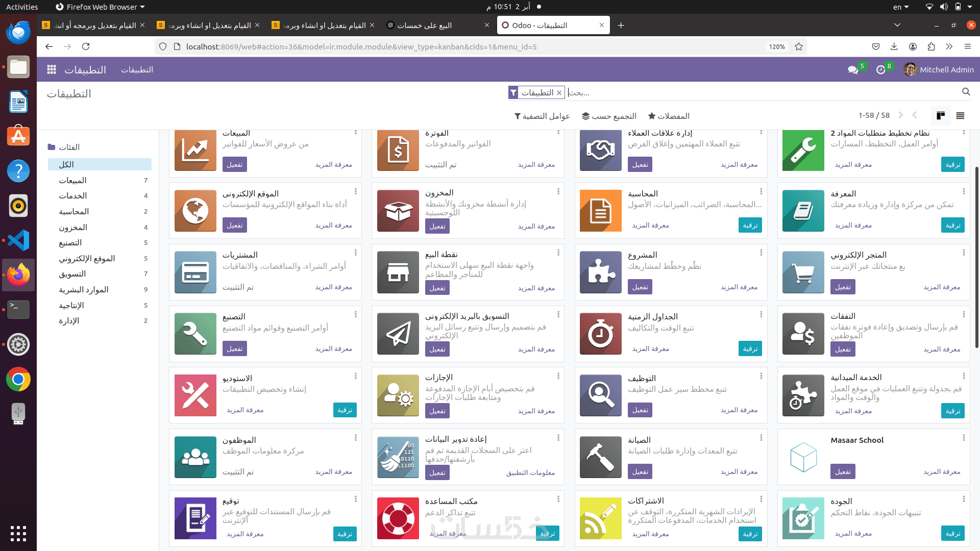The height and width of the screenshot is (551, 980).
Task: Switch to kanban view
Action: pyautogui.click(x=940, y=116)
